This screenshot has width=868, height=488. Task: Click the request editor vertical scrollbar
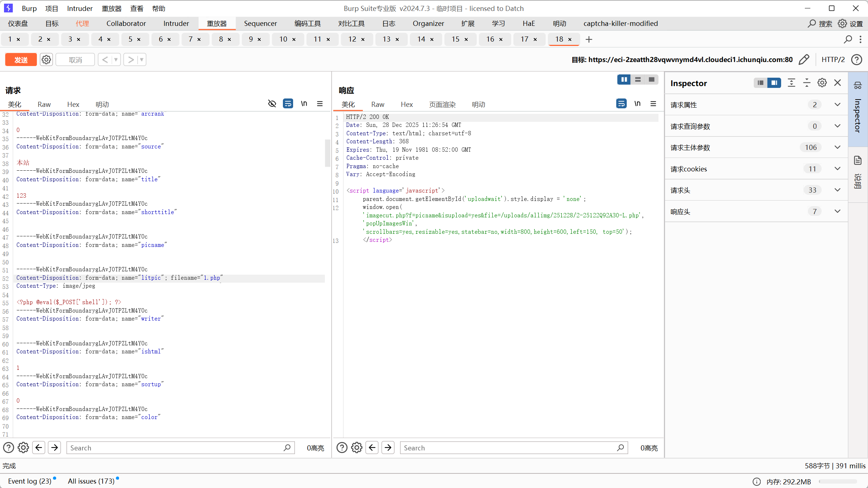327,153
